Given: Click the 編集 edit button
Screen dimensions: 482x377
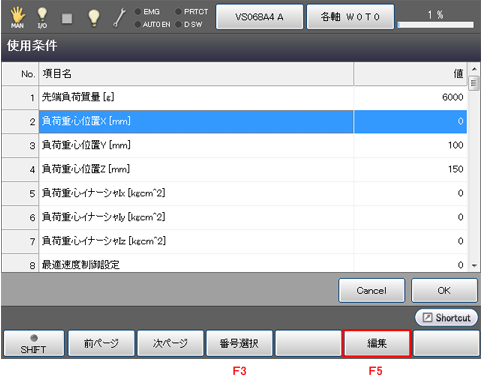Looking at the screenshot, I should [x=377, y=343].
